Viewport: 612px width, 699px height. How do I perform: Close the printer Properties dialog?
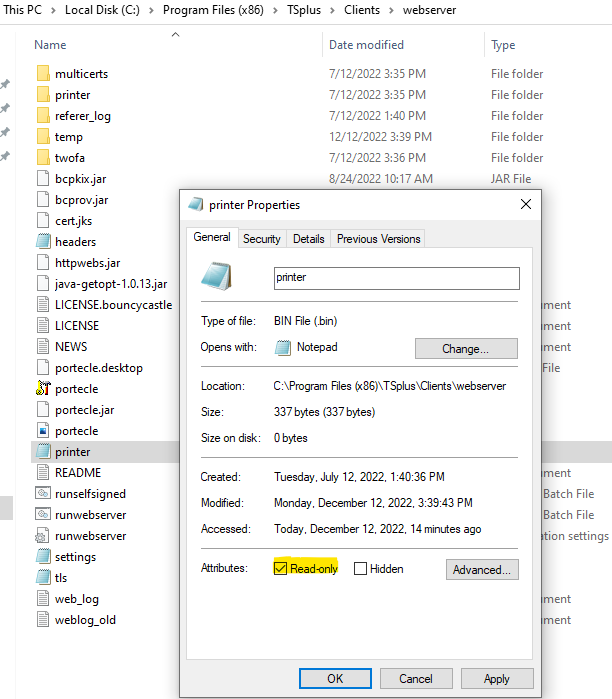[525, 204]
